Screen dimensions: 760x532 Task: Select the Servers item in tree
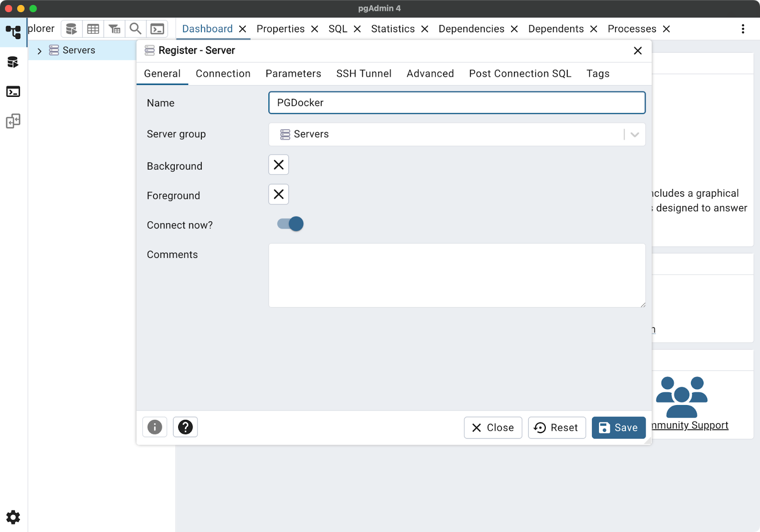(79, 50)
